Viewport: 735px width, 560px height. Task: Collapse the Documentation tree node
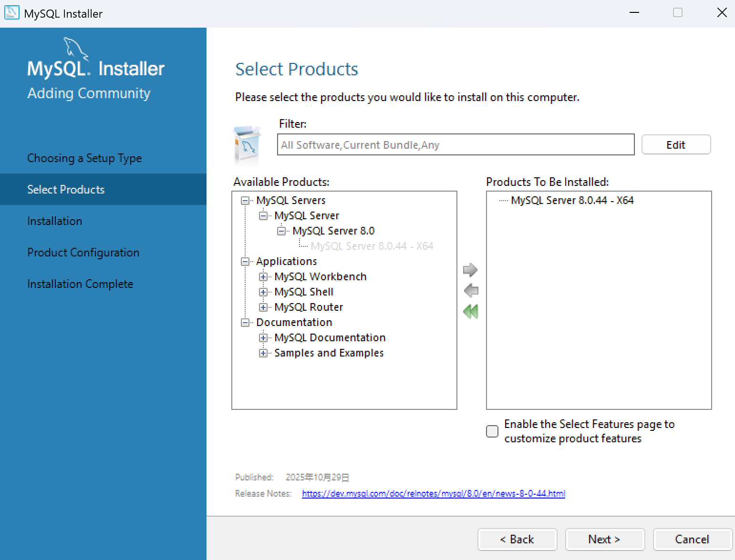click(x=245, y=323)
